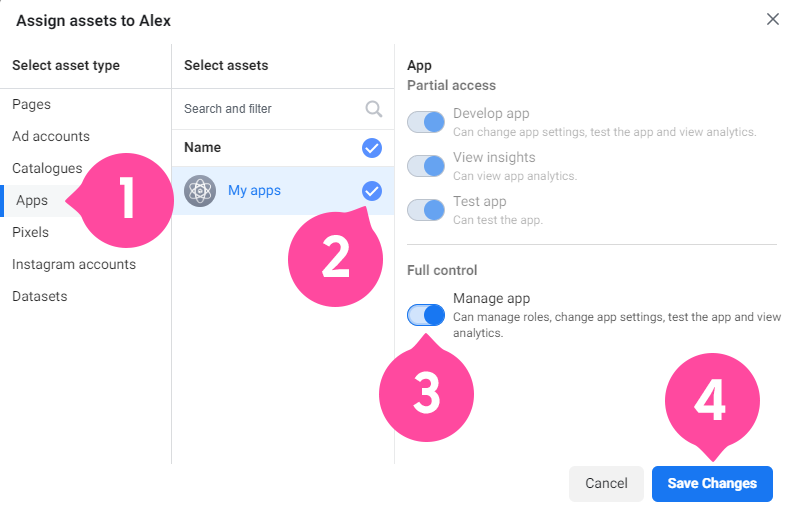Image resolution: width=788 pixels, height=521 pixels.
Task: Click the My apps atom icon
Action: tap(200, 191)
